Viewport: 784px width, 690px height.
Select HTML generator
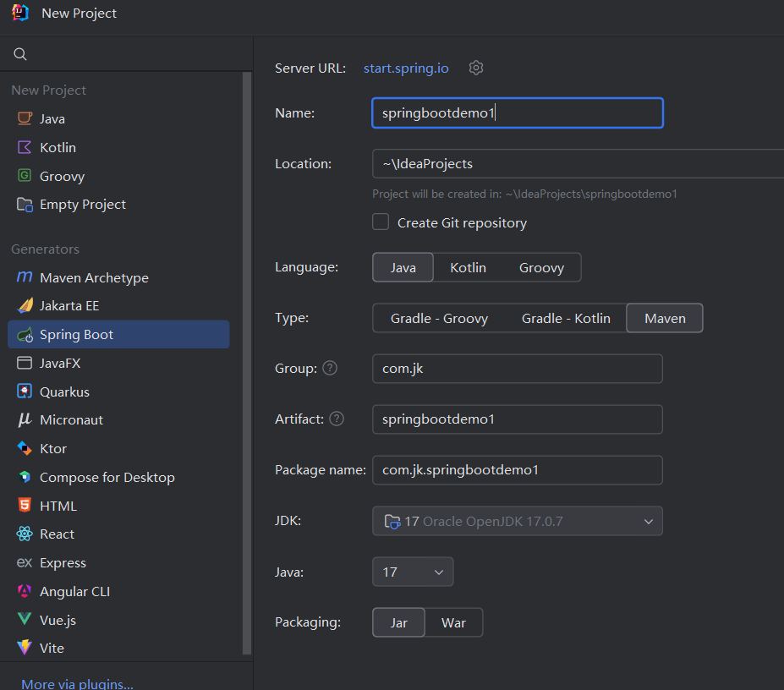pyautogui.click(x=118, y=505)
